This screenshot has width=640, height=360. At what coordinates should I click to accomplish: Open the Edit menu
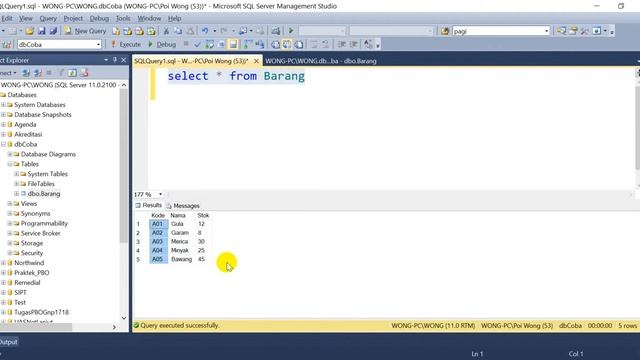pyautogui.click(x=7, y=18)
